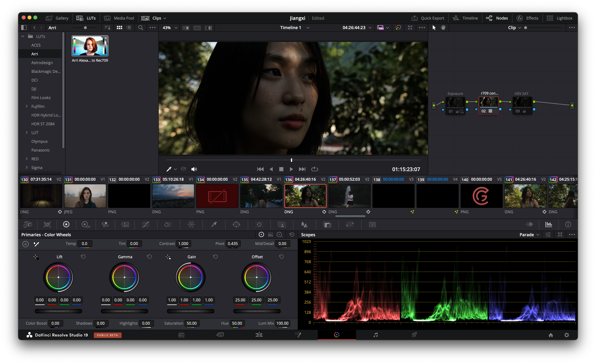Stop playback
Image resolution: width=596 pixels, height=364 pixels.
[x=281, y=169]
